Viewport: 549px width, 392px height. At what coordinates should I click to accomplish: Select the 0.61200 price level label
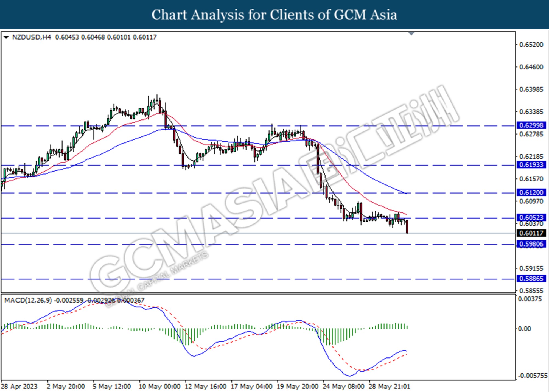pos(531,192)
